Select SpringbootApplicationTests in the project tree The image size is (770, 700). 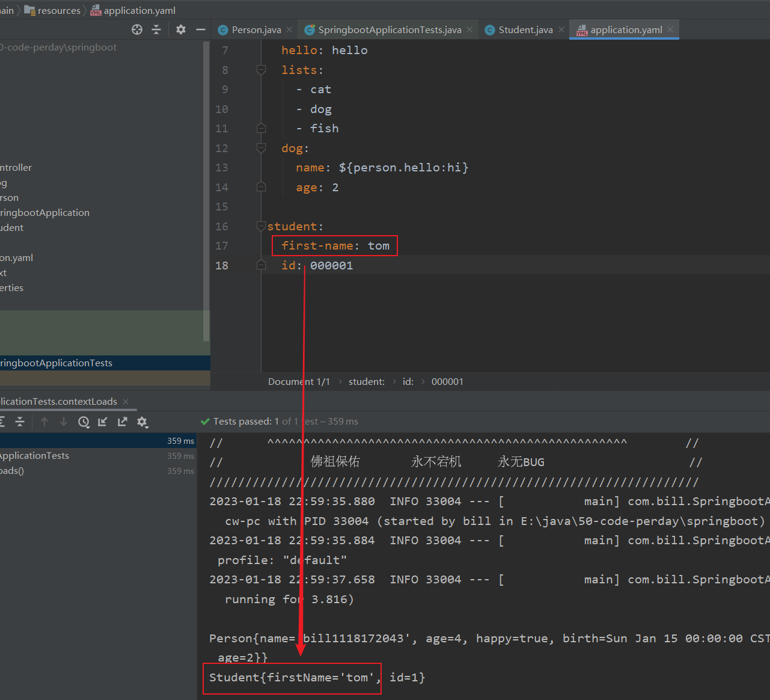pyautogui.click(x=56, y=363)
